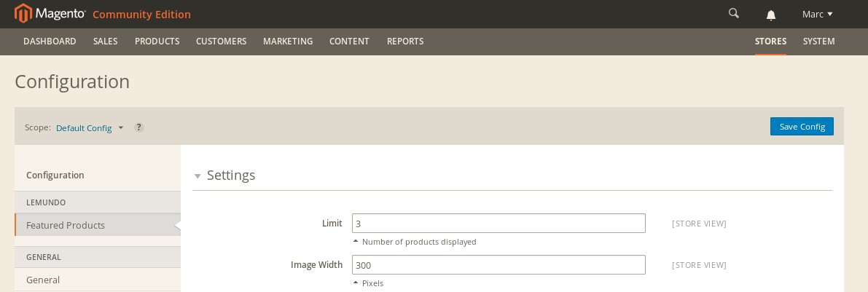
Task: Click the STORE VIEW label beside Image Width
Action: coord(699,265)
